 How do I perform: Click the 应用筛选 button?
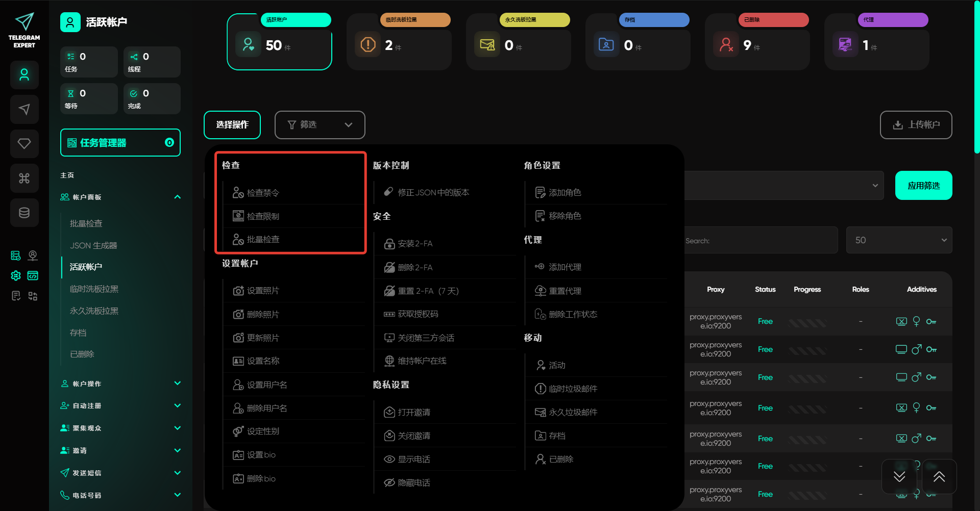[923, 186]
